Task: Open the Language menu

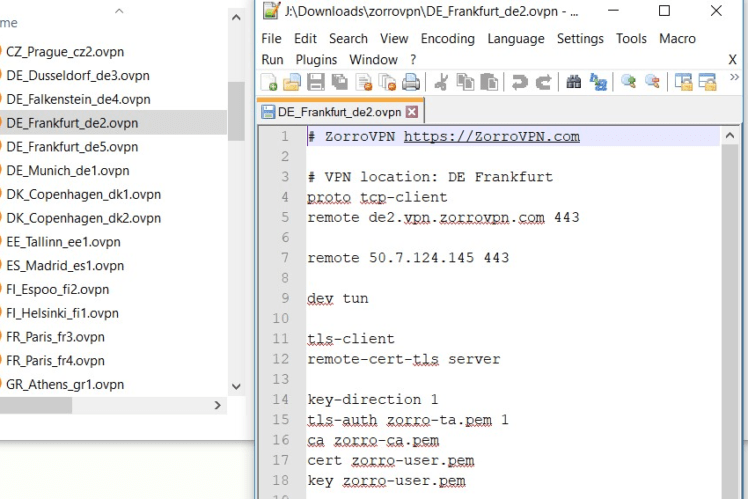Action: tap(515, 39)
